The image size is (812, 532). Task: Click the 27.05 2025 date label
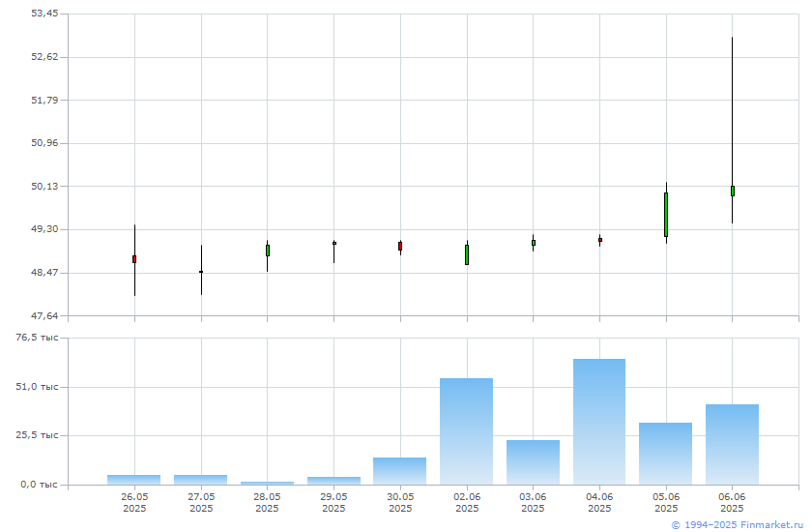coord(201,502)
